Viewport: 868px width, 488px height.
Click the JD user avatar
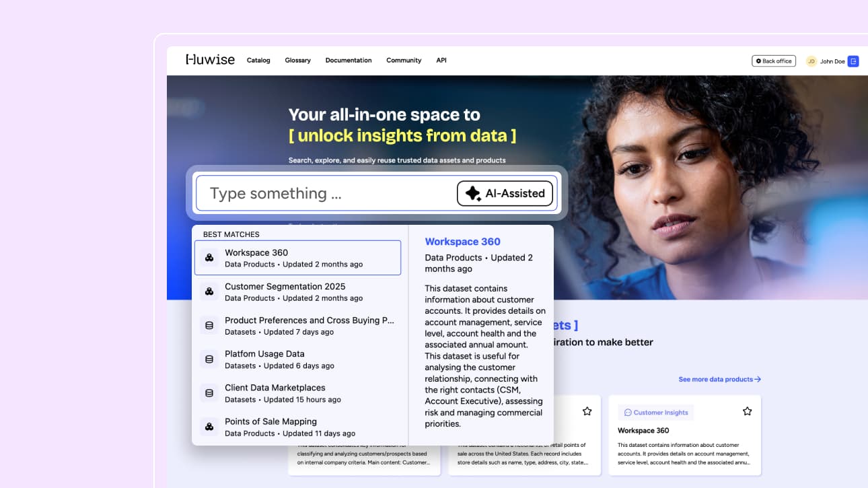tap(811, 61)
